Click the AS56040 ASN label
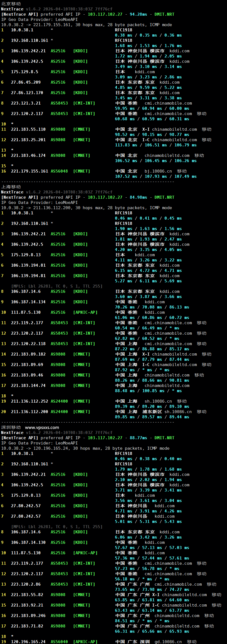 59,642
